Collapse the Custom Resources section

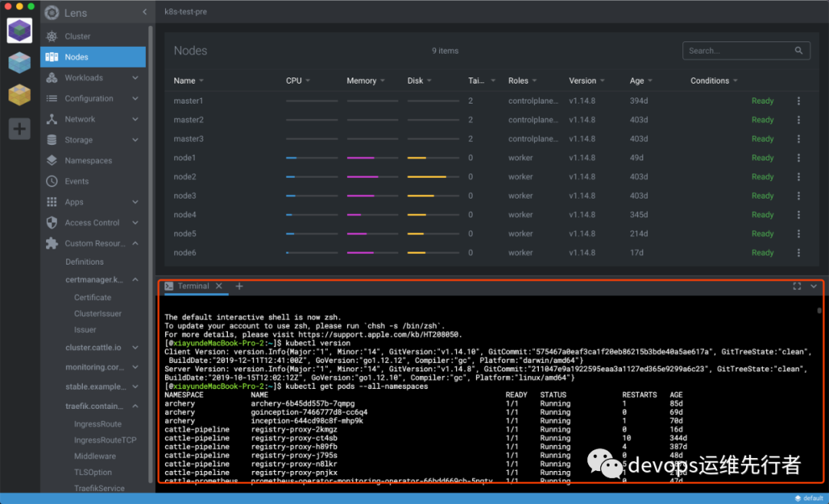tap(135, 243)
